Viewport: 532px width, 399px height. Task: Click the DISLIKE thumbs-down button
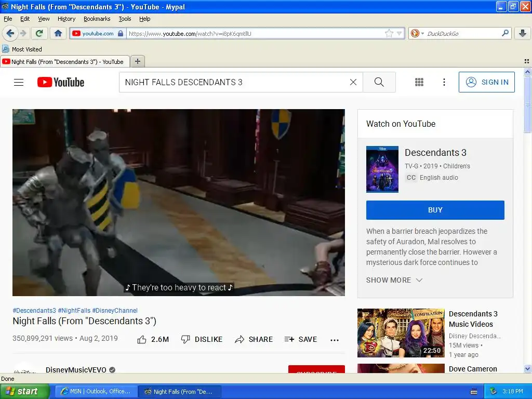click(x=202, y=339)
